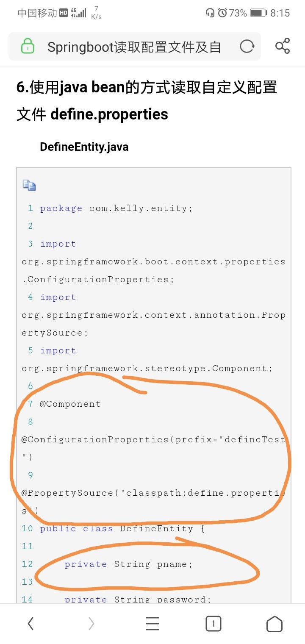Tap the headphone status bar icon

(x=210, y=13)
